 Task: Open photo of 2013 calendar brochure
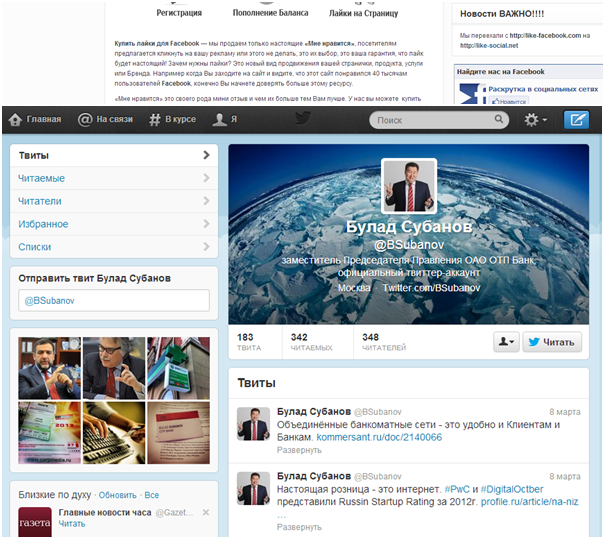(50, 433)
